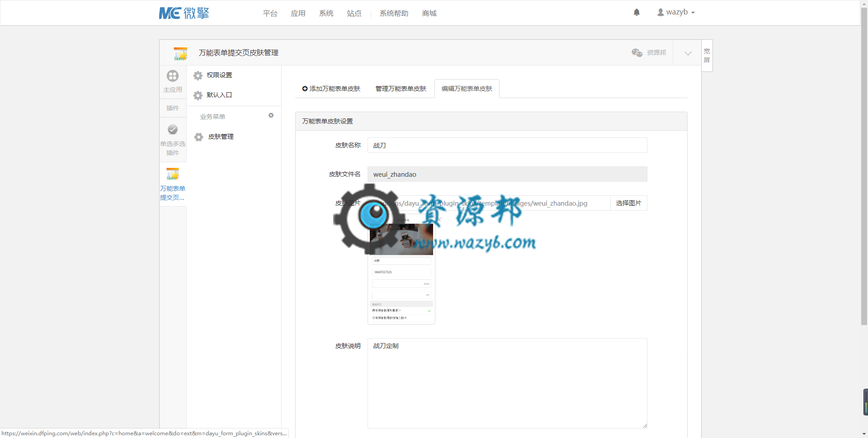The height and width of the screenshot is (438, 868).
Task: Click the 皮肤图片 path field
Action: pyautogui.click(x=489, y=203)
